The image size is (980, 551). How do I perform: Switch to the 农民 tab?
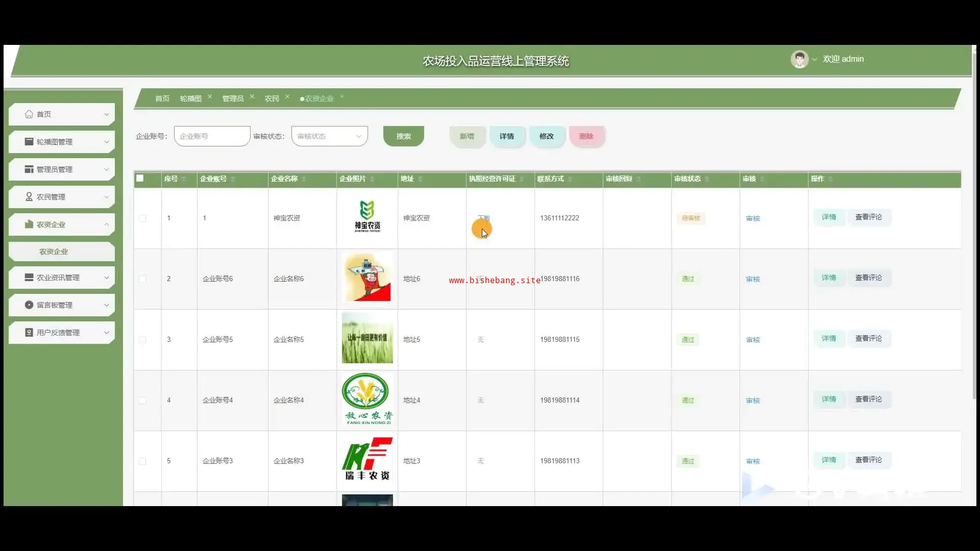pyautogui.click(x=272, y=98)
